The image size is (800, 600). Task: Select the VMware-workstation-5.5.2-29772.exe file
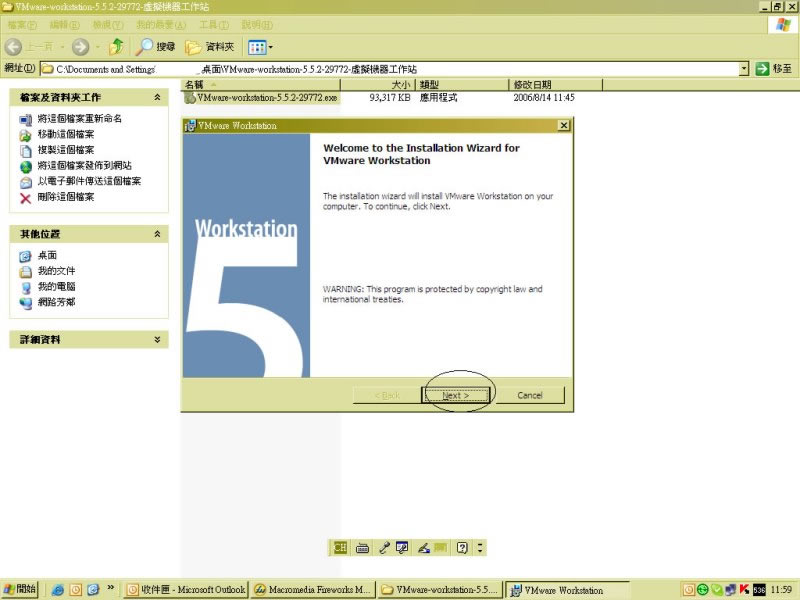267,98
